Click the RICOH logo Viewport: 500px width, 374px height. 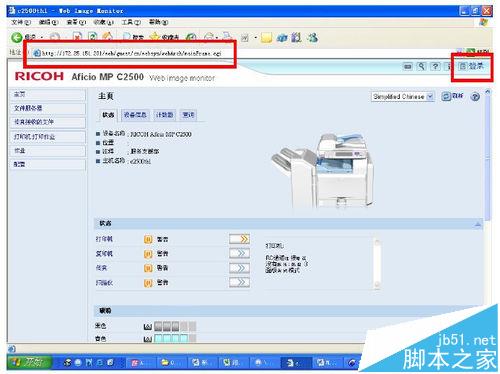coord(39,76)
